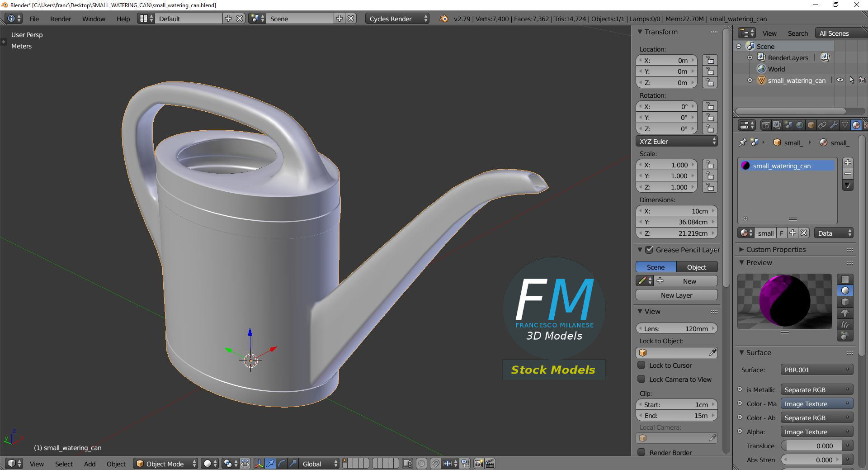The height and width of the screenshot is (470, 868).
Task: Open the Render menu
Action: 61,19
